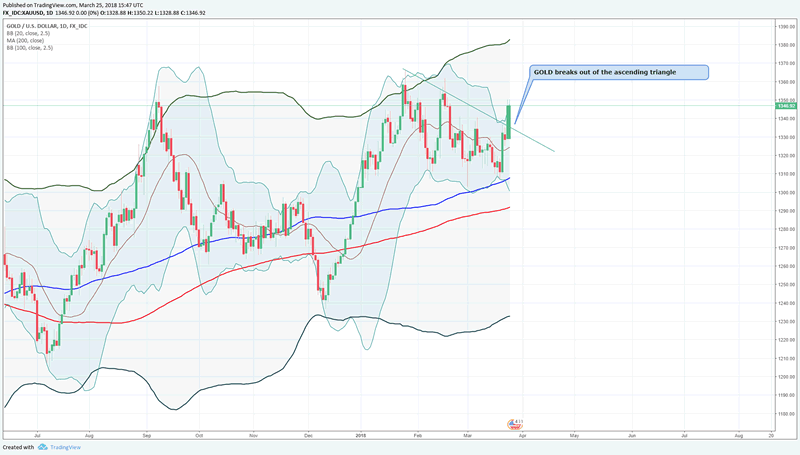This screenshot has width=800, height=455.
Task: Click the 1330.00 price axis label
Action: pyautogui.click(x=786, y=137)
